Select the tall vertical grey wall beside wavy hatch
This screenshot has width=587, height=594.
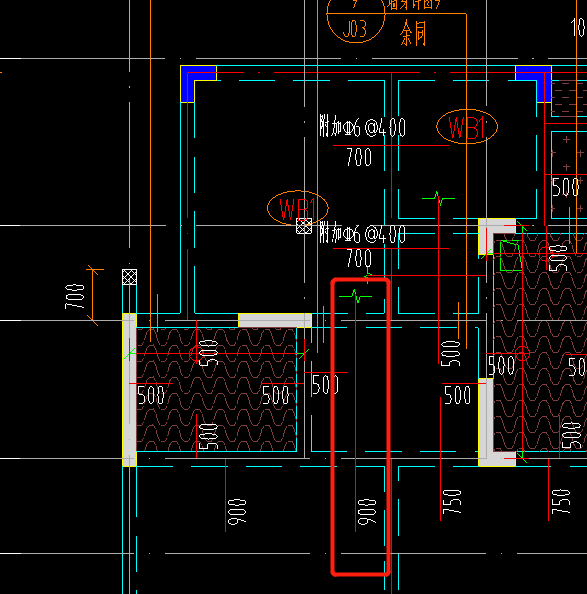pyautogui.click(x=130, y=390)
